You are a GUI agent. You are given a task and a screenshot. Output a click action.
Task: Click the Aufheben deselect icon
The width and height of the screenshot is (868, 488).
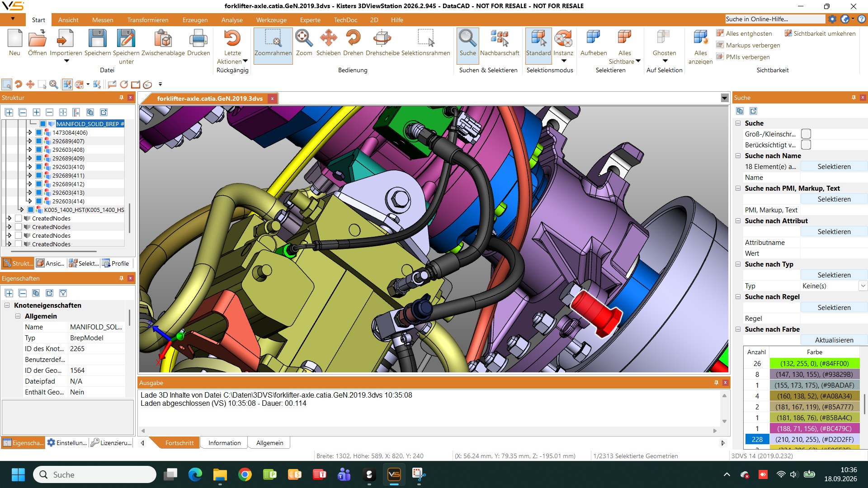[x=593, y=38]
